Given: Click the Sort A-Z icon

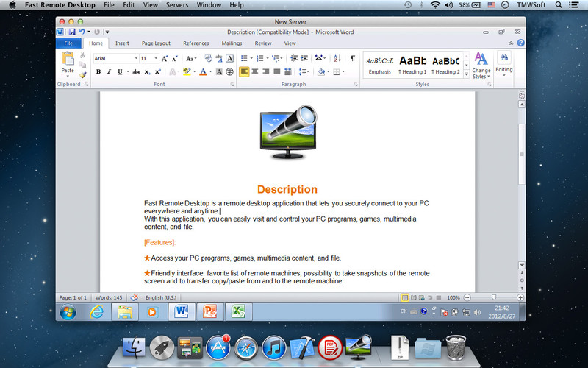Looking at the screenshot, I should click(x=337, y=58).
